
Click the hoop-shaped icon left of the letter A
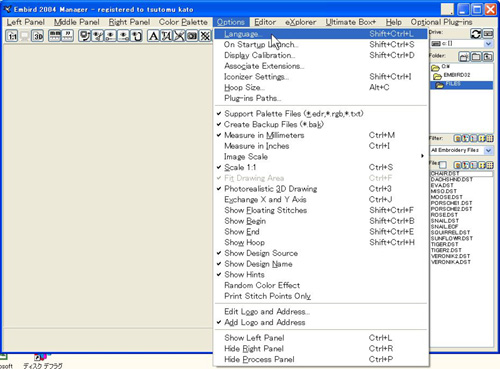136,36
